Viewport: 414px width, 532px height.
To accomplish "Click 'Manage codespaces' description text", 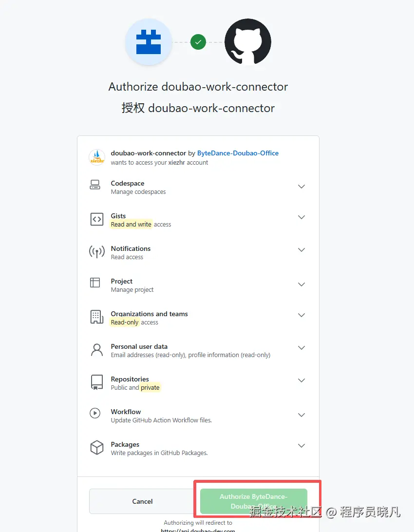I will (x=138, y=191).
